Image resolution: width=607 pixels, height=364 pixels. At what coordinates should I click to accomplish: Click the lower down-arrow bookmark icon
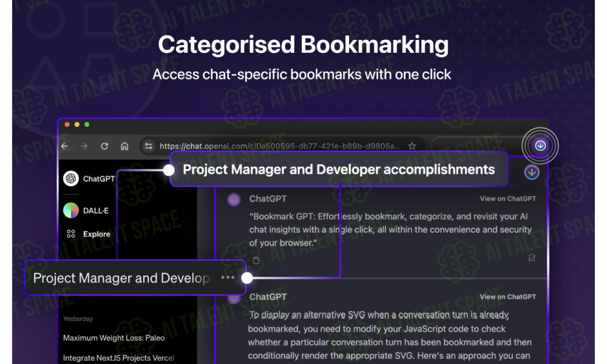click(x=532, y=172)
